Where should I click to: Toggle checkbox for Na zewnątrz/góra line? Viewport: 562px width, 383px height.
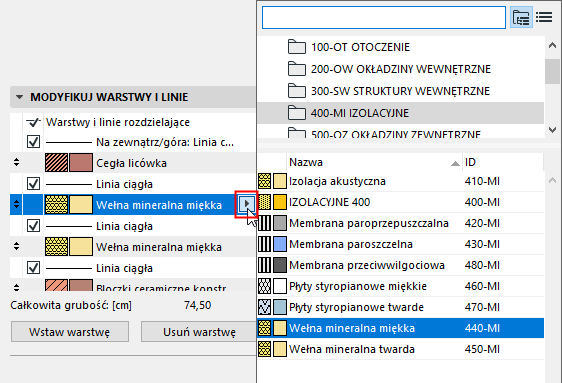click(x=33, y=142)
